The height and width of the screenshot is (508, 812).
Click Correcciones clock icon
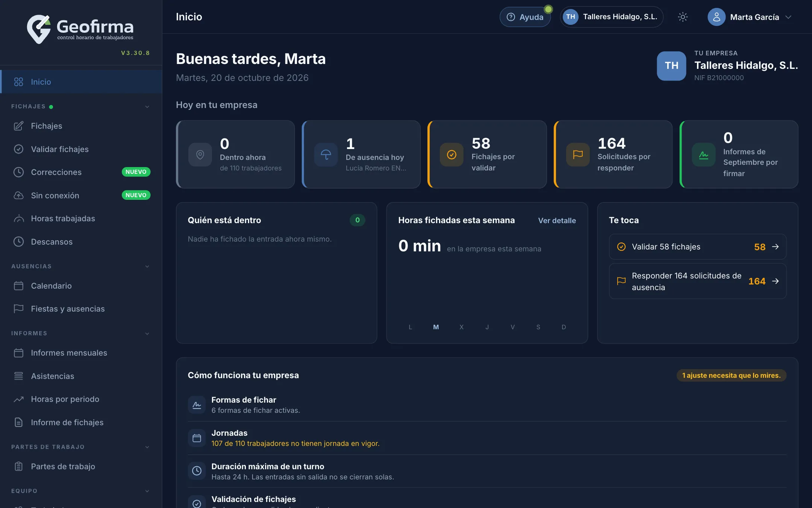18,172
